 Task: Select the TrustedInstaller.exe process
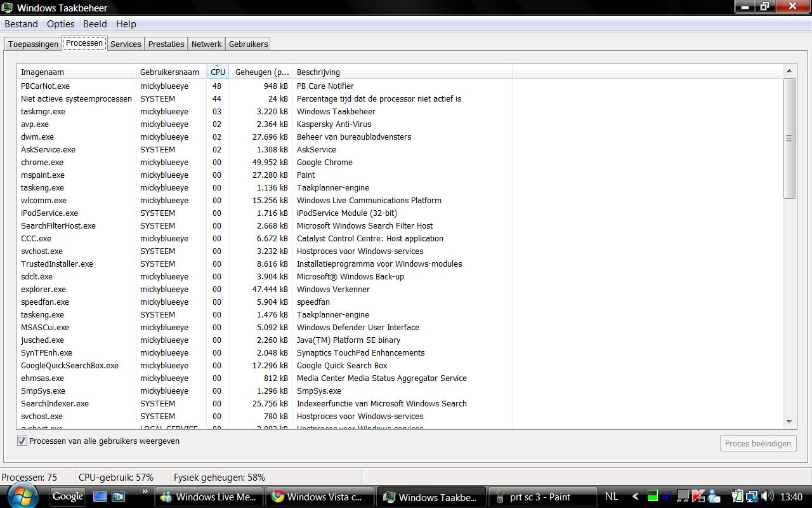(x=265, y=264)
